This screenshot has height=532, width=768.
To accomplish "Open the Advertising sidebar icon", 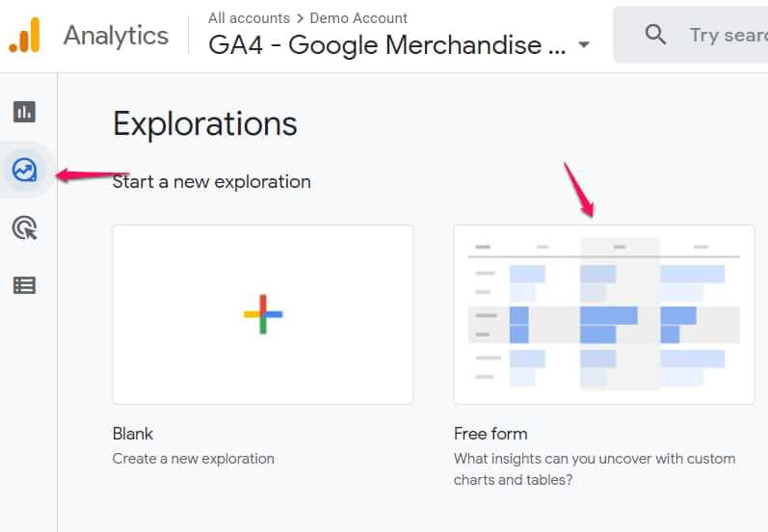I will (x=24, y=228).
